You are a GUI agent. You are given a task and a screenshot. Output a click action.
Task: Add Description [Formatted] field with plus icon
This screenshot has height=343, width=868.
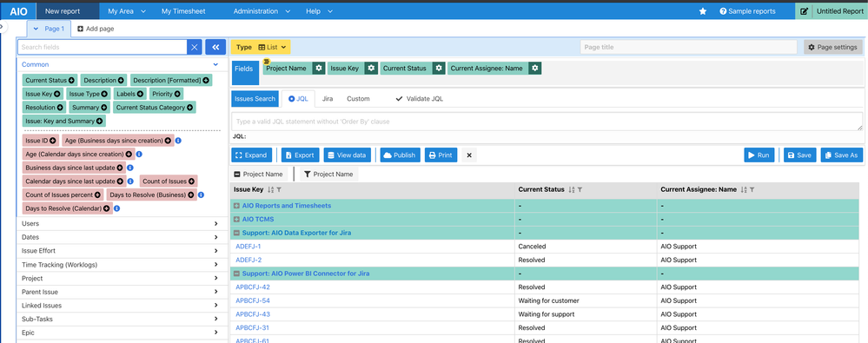pyautogui.click(x=206, y=80)
